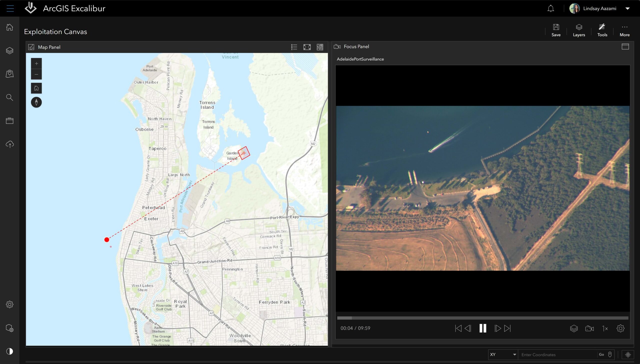Screen dimensions: 640x364
Task: Toggle the dark/light contrast theme icon
Action: tap(9, 351)
